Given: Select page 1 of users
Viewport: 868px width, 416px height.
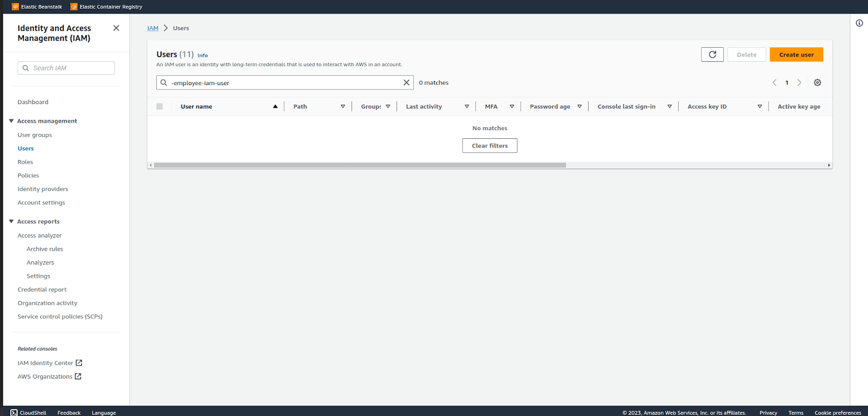Looking at the screenshot, I should (787, 83).
